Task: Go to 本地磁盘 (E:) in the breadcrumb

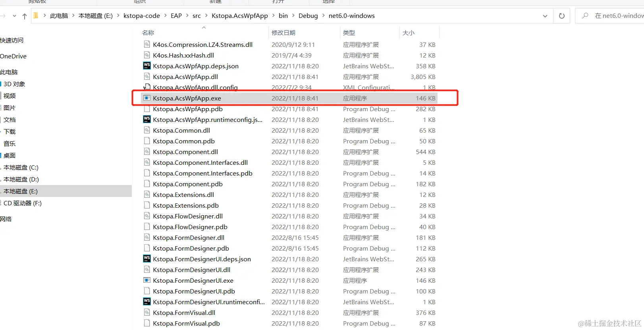Action: pyautogui.click(x=96, y=16)
